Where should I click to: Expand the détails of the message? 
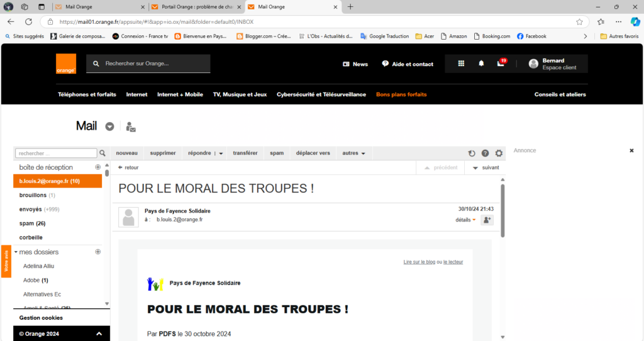pyautogui.click(x=465, y=220)
